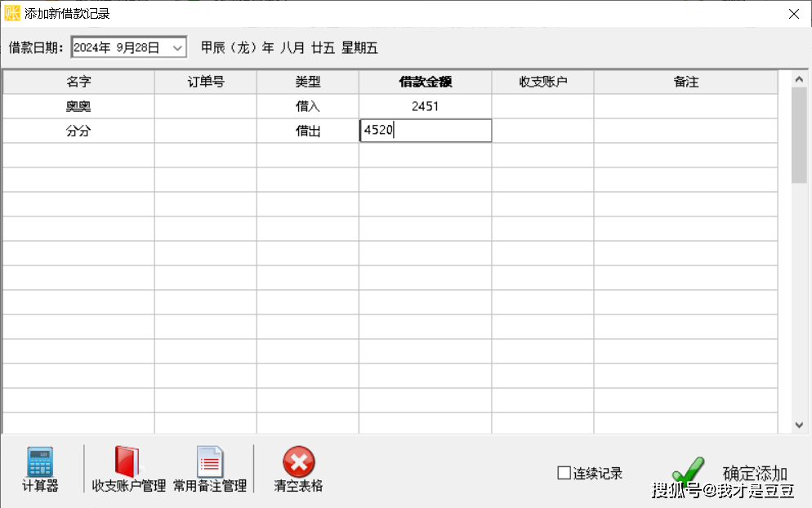Screen dimensions: 812x508
Task: Open the 计算器 calculator tool
Action: click(x=40, y=469)
